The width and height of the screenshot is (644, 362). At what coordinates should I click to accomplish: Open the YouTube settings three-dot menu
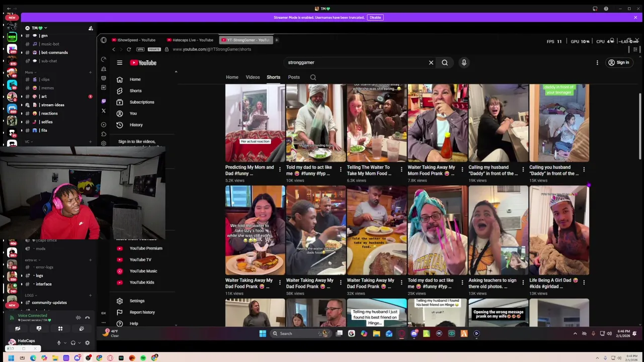tap(597, 63)
